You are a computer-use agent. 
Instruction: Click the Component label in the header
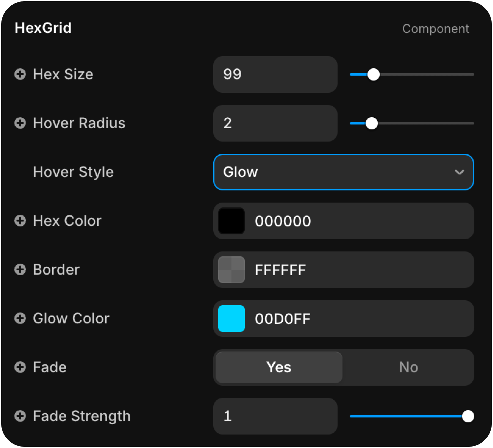tap(436, 29)
